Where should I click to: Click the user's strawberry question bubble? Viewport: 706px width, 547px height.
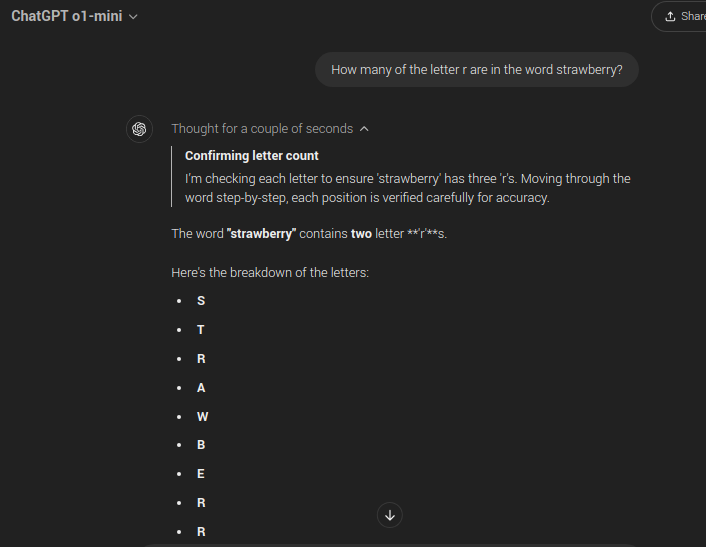[x=476, y=70]
